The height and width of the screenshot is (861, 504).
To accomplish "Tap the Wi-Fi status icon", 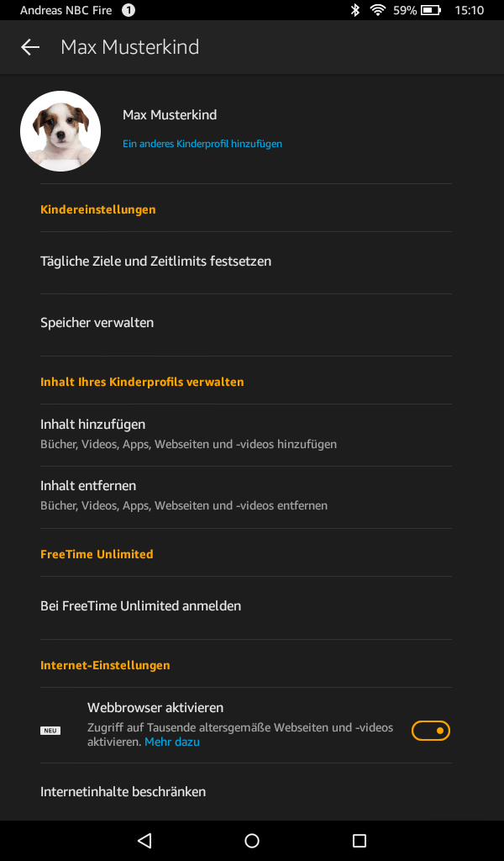I will (x=377, y=10).
